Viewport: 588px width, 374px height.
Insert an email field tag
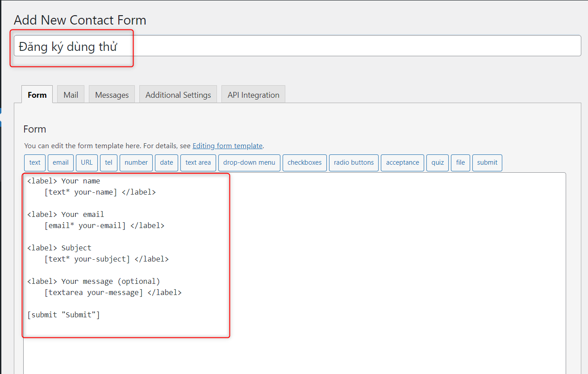point(60,162)
